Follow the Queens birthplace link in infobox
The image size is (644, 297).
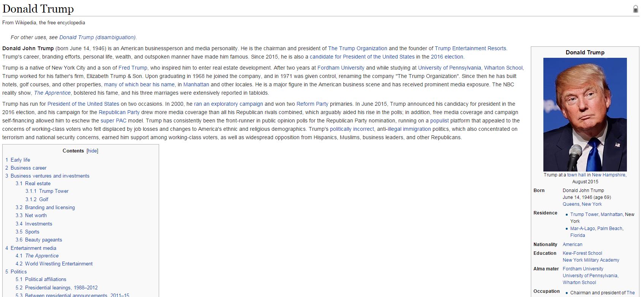coord(571,204)
